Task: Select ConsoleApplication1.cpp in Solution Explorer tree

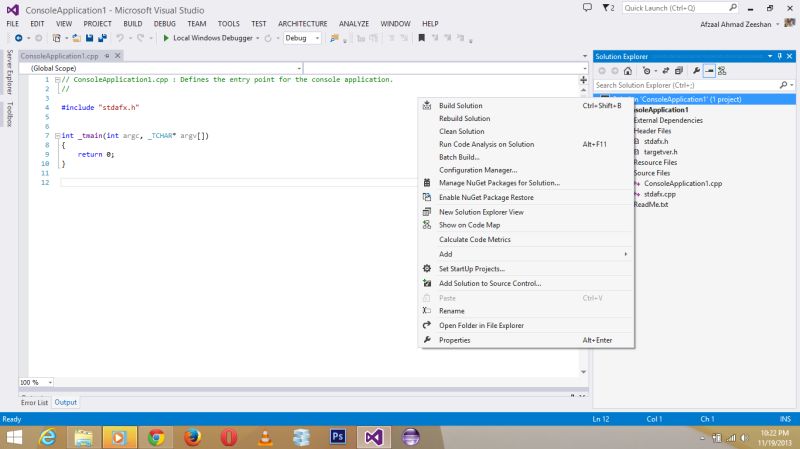Action: 683,184
